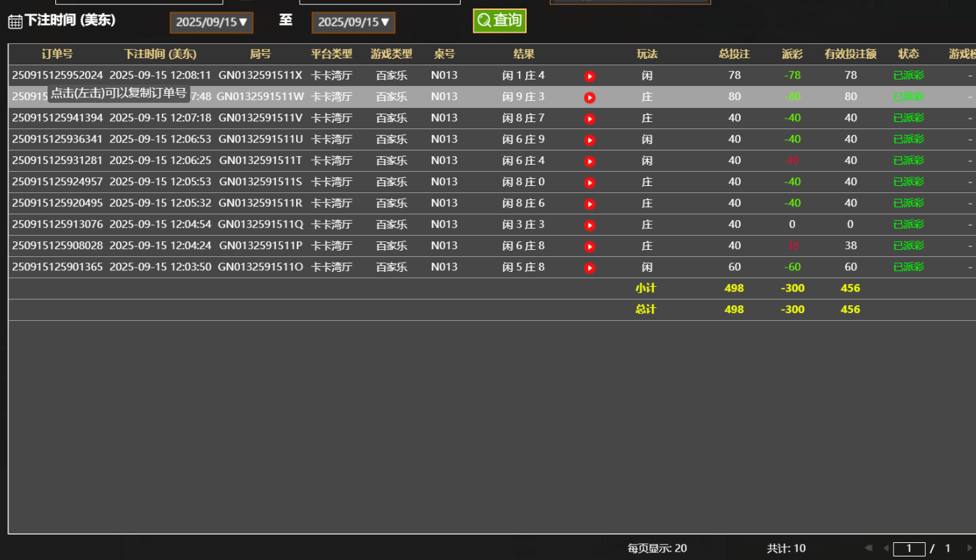Click the 订单号 column header

point(57,54)
